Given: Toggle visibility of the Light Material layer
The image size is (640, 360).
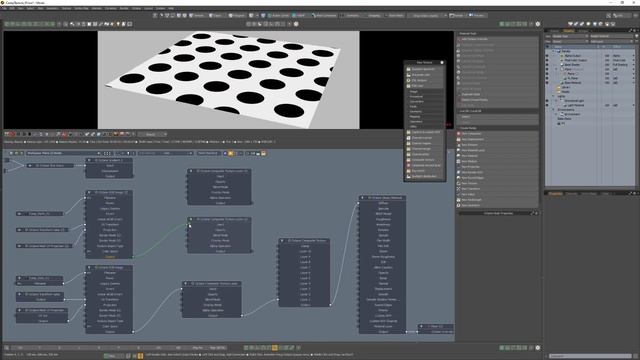Looking at the screenshot, I should click(x=547, y=105).
